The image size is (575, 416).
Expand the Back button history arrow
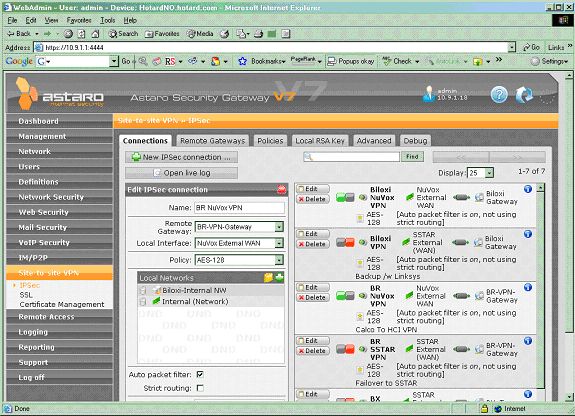pos(37,34)
